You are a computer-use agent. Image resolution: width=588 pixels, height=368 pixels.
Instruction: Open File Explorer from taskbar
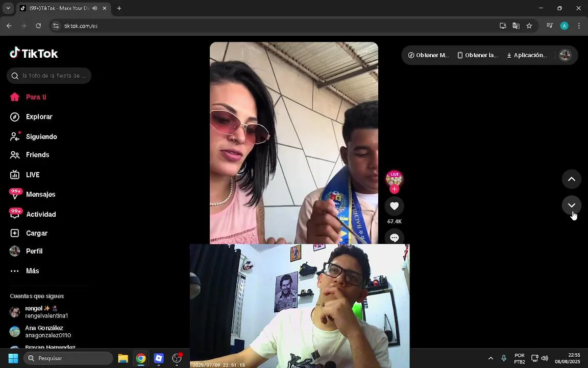tap(123, 358)
